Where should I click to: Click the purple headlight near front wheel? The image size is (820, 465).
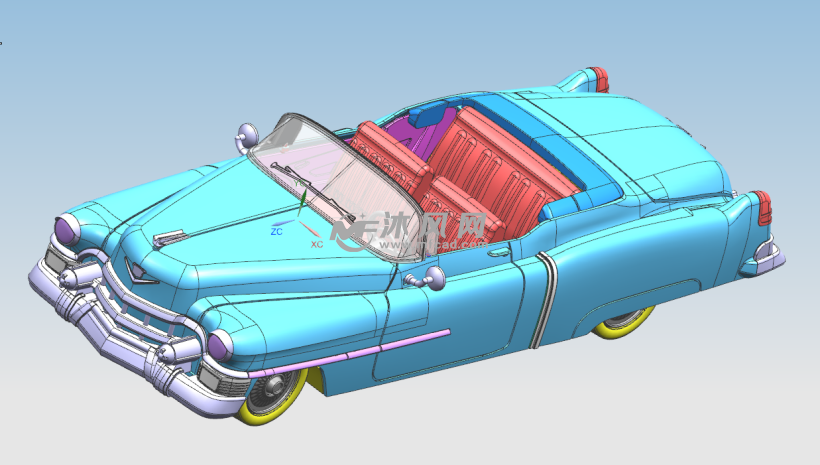pyautogui.click(x=219, y=345)
